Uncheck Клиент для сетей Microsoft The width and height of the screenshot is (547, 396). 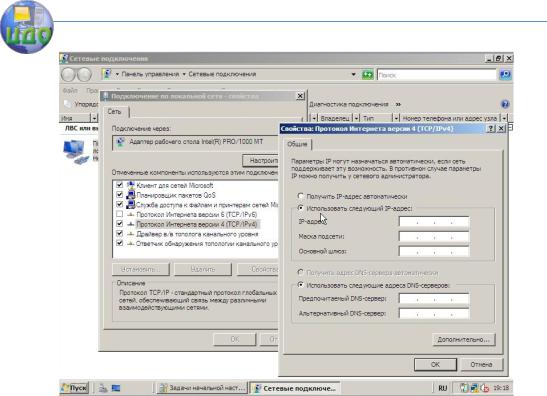pos(120,185)
